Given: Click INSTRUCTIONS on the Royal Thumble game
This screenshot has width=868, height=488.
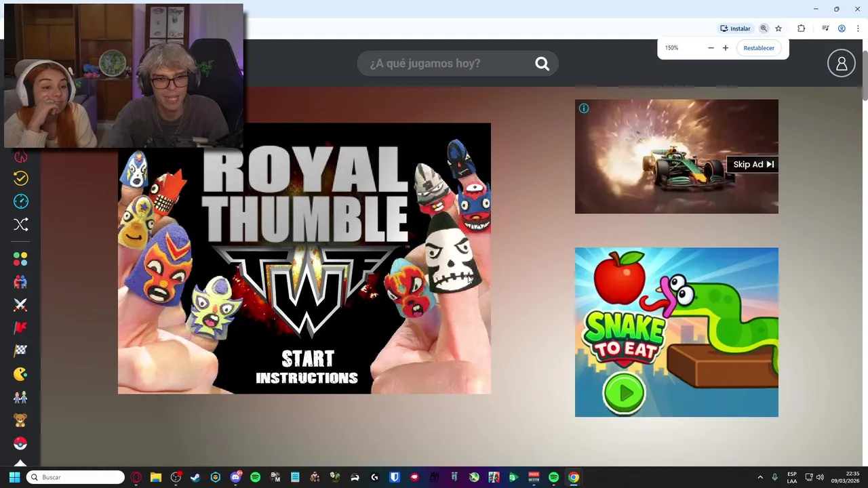Looking at the screenshot, I should (x=307, y=378).
